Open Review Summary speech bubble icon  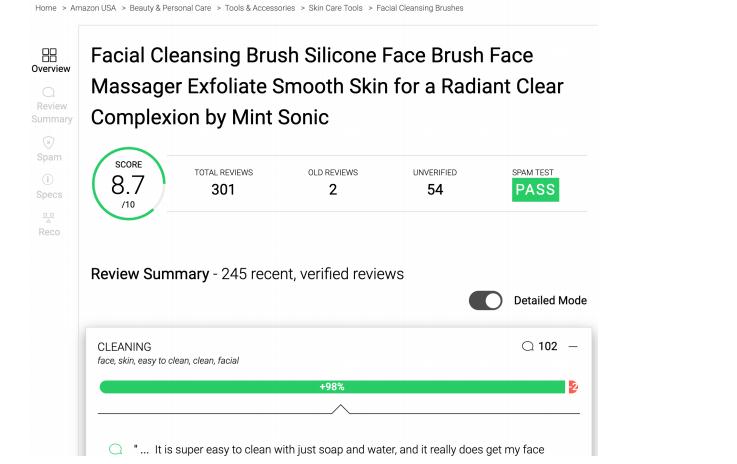[x=50, y=92]
